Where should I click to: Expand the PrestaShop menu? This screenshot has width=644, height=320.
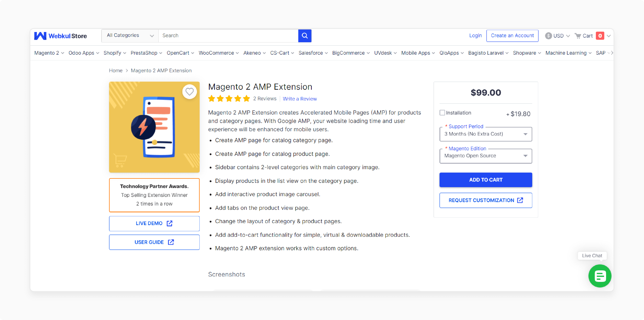[146, 53]
